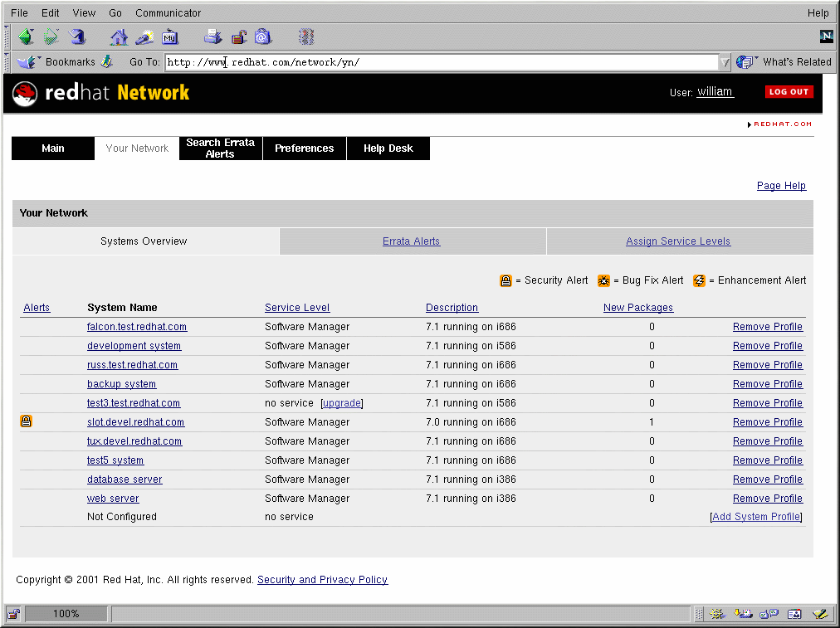Click inside the Go To URL field
The height and width of the screenshot is (628, 840).
tap(440, 62)
